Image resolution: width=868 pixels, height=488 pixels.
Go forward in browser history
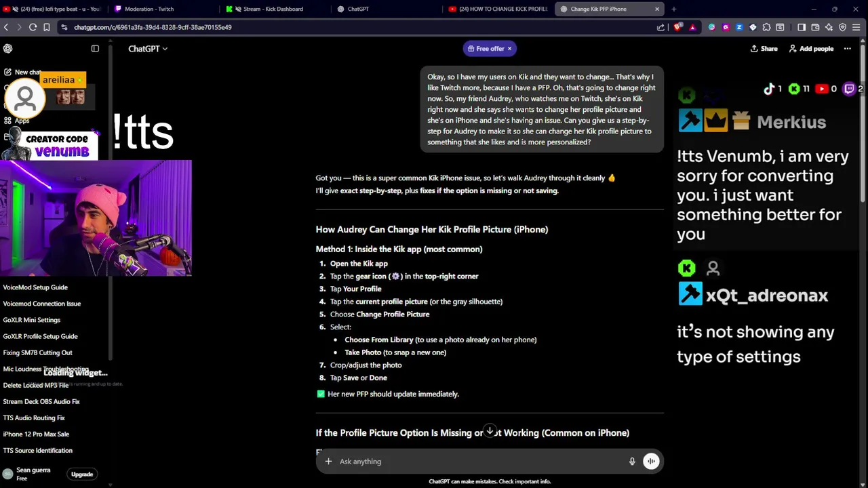(x=18, y=27)
